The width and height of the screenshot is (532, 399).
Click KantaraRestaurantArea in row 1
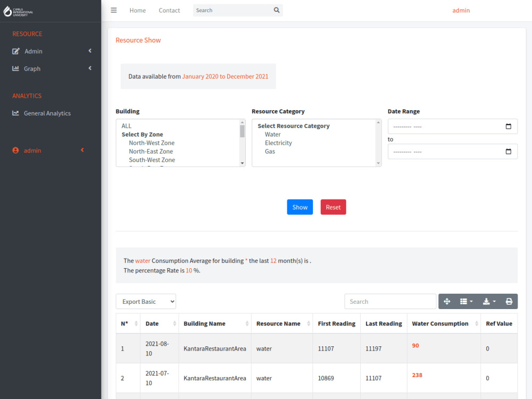(x=215, y=348)
